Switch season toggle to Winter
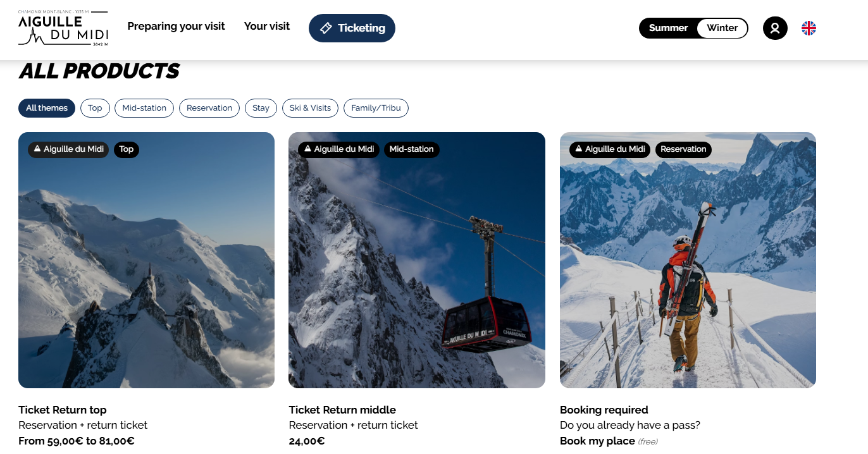Viewport: 868px width, 454px height. pyautogui.click(x=722, y=28)
